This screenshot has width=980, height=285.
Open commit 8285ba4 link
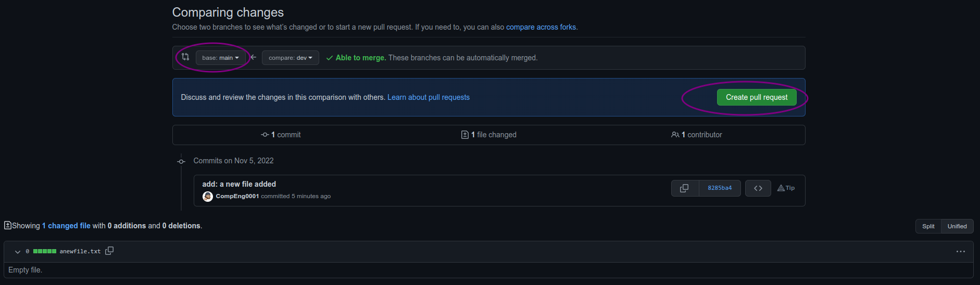click(x=719, y=188)
